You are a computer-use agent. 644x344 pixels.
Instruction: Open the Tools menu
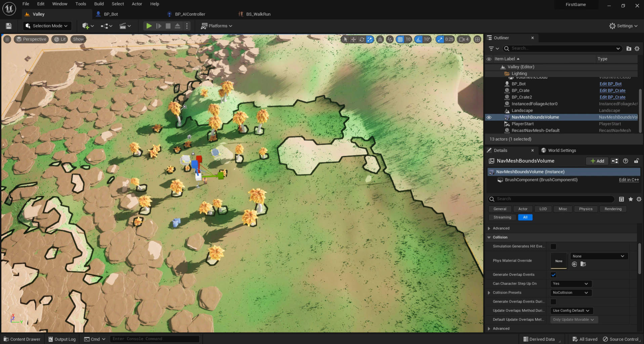81,4
